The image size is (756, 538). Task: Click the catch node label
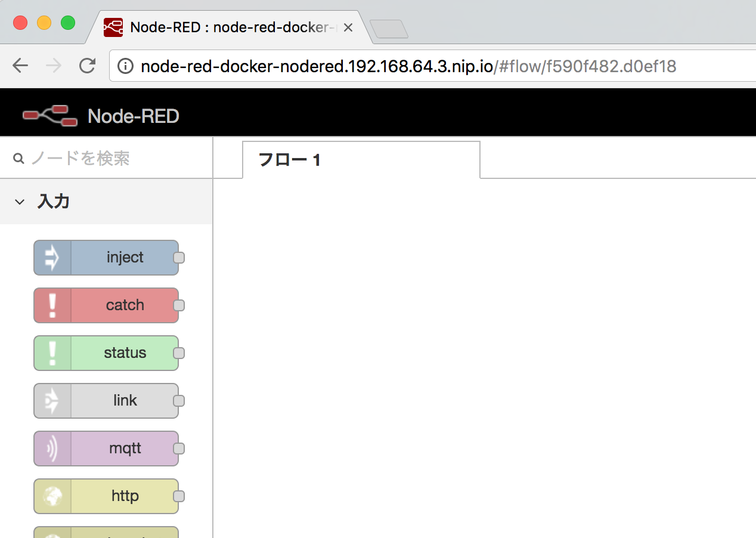[x=125, y=305]
